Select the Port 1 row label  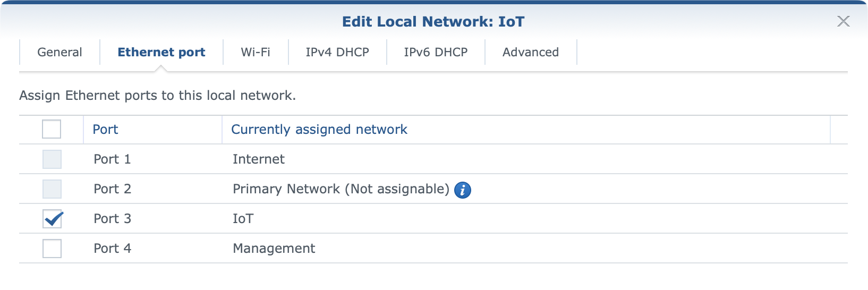tap(112, 159)
